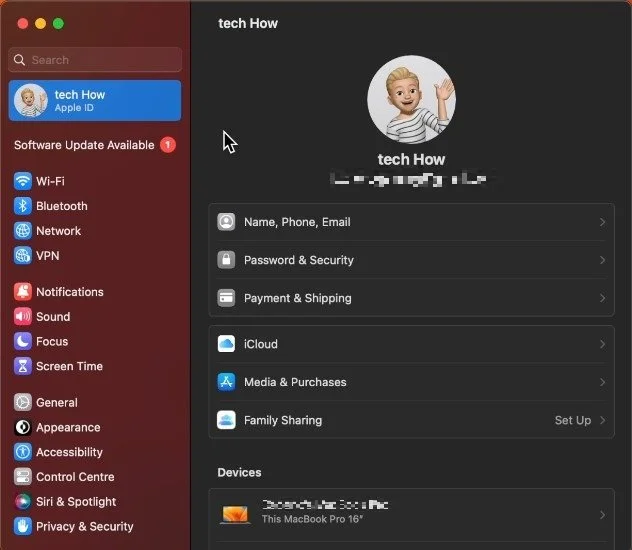Open Media & Purchases text label
The width and height of the screenshot is (632, 550).
tap(295, 382)
